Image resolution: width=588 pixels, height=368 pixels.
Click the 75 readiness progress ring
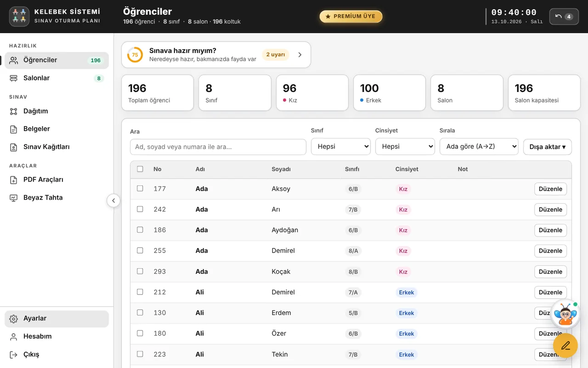point(135,55)
